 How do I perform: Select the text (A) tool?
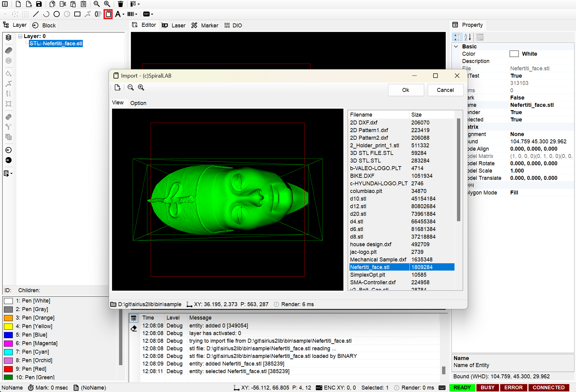click(x=118, y=14)
